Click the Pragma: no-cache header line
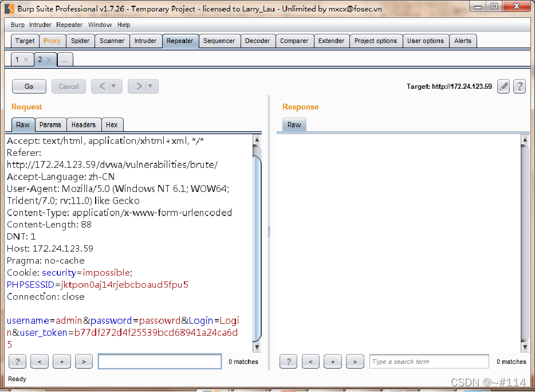This screenshot has height=392, width=535. click(x=46, y=261)
